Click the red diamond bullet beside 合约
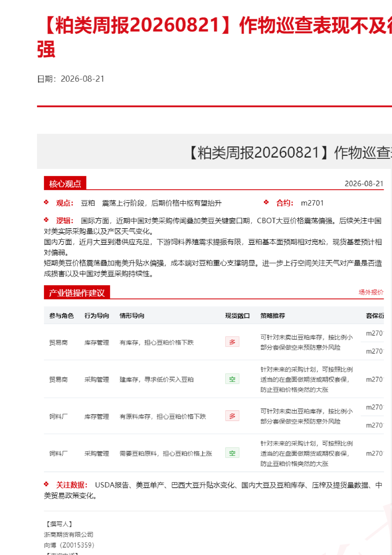The image size is (392, 555). (x=266, y=202)
